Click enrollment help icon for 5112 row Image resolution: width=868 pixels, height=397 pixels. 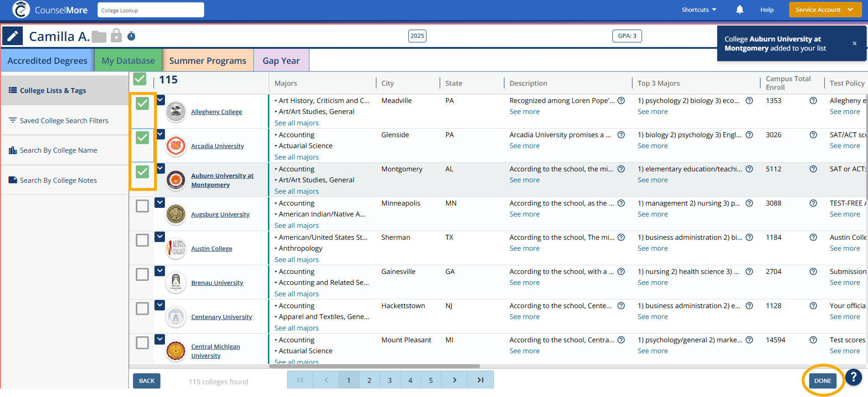(x=813, y=169)
